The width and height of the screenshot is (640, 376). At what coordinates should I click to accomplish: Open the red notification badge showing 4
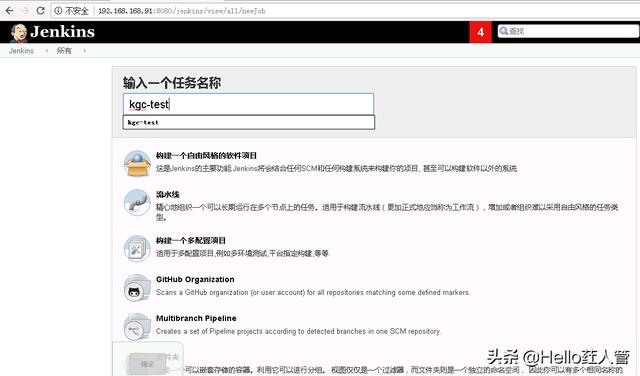(x=480, y=32)
